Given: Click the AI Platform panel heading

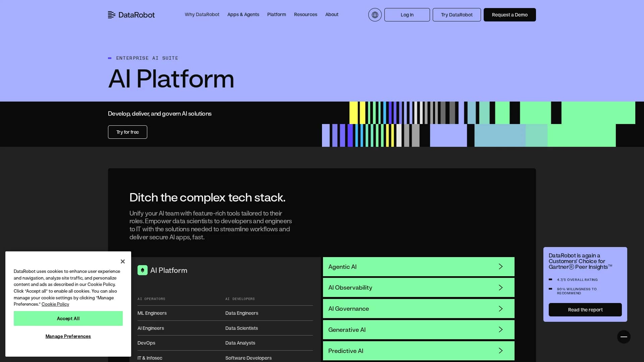Looking at the screenshot, I should point(169,270).
